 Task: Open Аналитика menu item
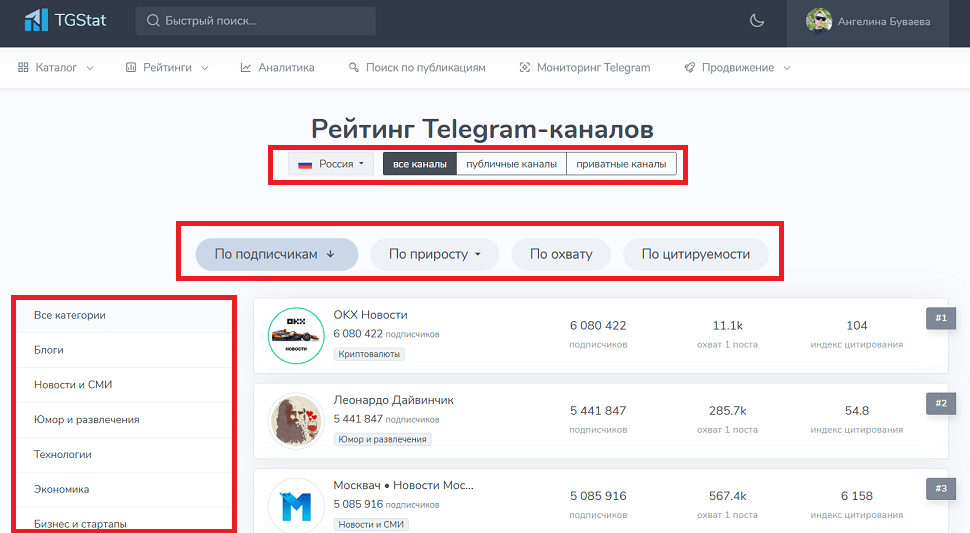(x=277, y=67)
